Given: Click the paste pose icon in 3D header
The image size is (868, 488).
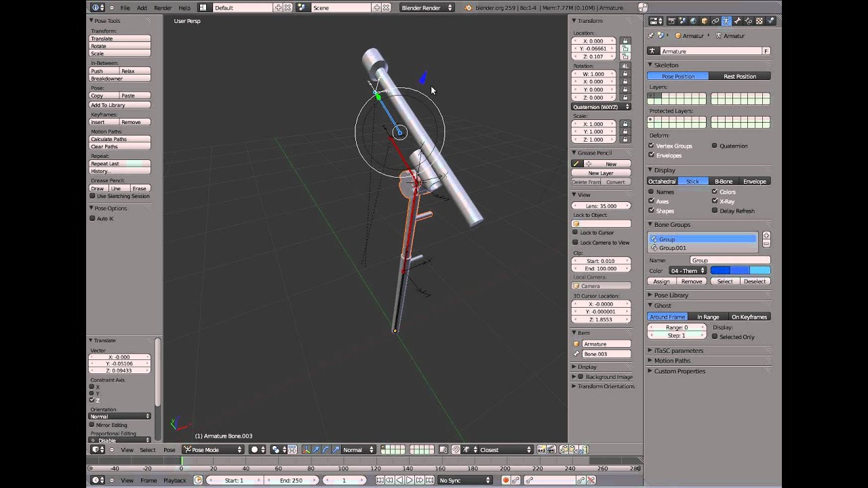Looking at the screenshot, I should coord(574,449).
